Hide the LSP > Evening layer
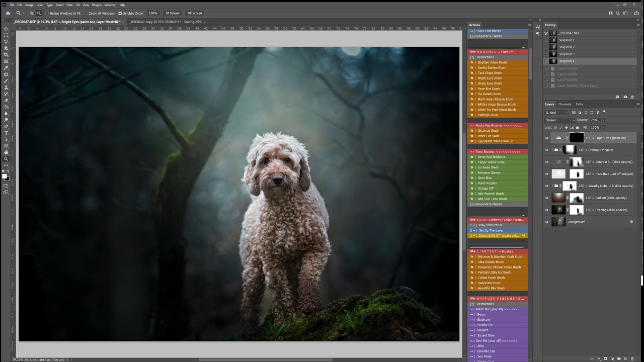 (x=547, y=210)
